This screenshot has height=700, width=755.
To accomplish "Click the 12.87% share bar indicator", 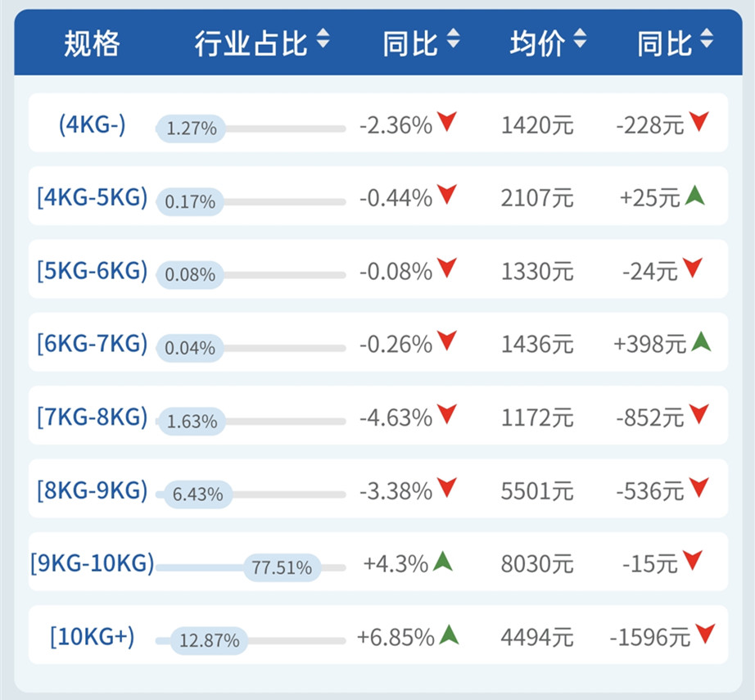I will point(210,640).
